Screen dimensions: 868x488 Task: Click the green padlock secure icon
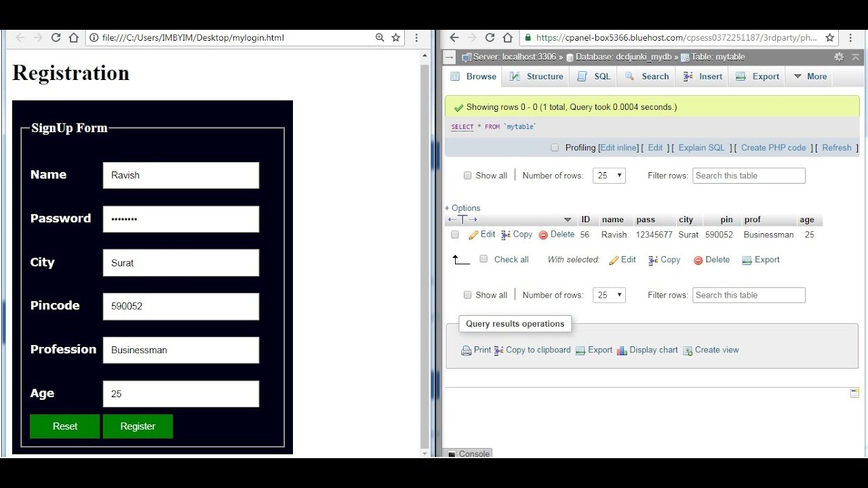528,38
